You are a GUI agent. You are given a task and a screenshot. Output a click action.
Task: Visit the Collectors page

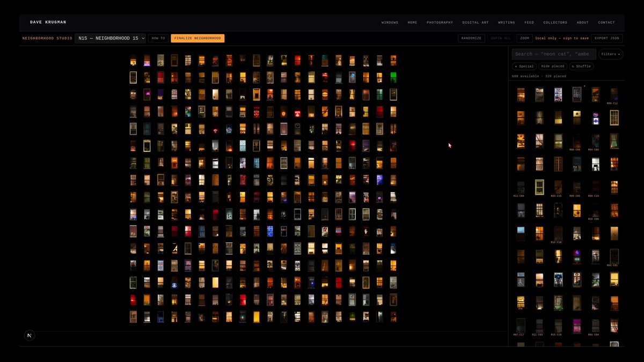coord(555,23)
